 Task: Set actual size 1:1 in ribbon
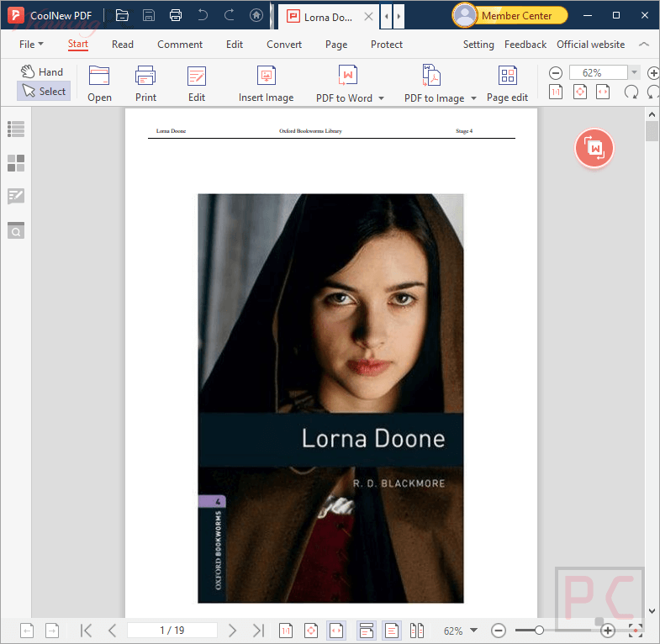pyautogui.click(x=556, y=92)
